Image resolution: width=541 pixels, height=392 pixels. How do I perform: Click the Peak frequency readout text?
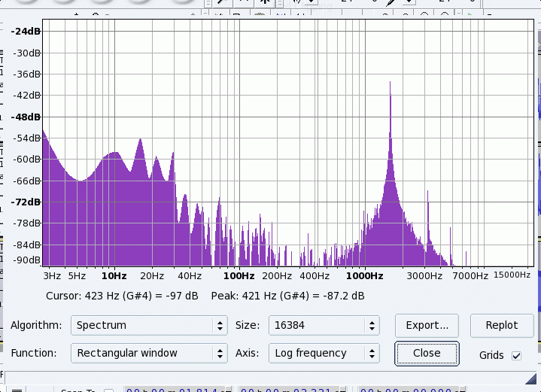[287, 296]
